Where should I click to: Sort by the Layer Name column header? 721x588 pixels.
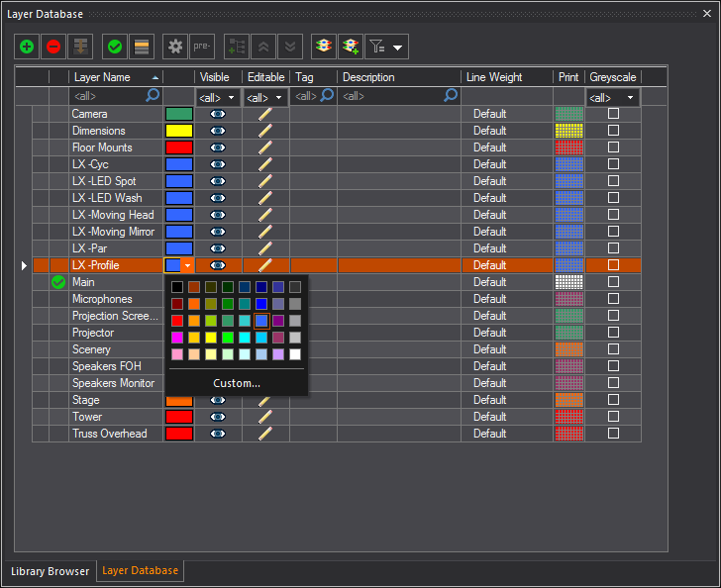pos(115,77)
